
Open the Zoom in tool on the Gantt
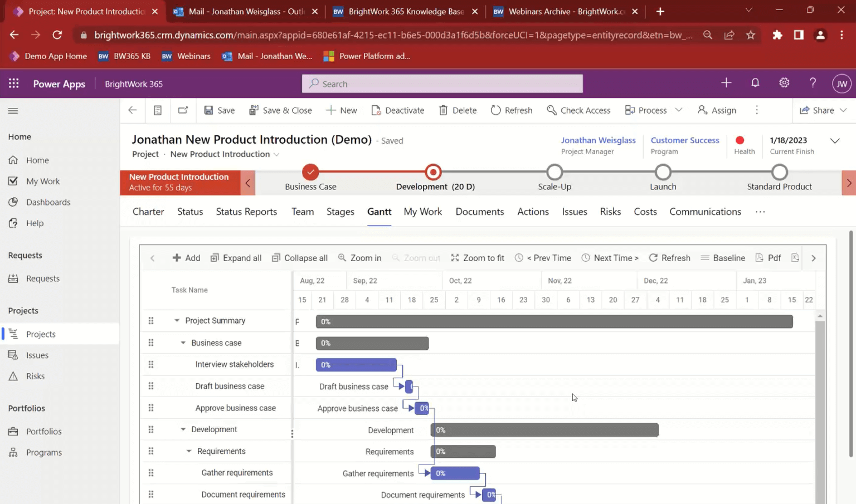click(x=359, y=258)
